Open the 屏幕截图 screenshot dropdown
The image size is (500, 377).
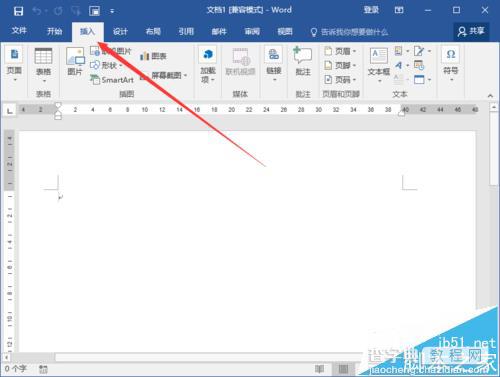(x=163, y=75)
